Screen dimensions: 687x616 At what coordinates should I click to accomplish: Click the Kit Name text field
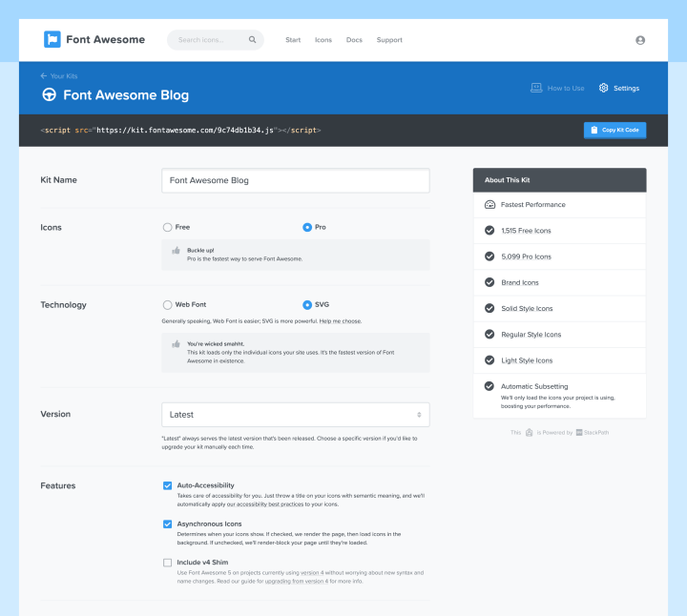[296, 180]
